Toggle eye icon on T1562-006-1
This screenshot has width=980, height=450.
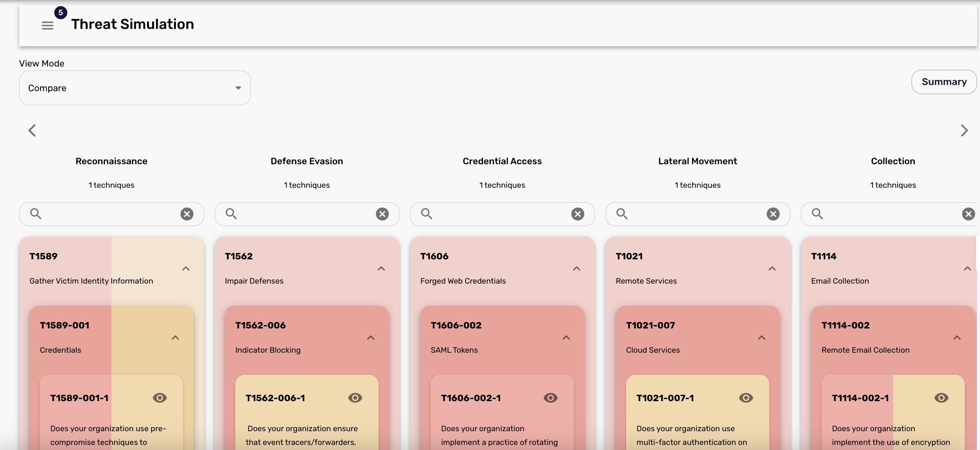(355, 398)
